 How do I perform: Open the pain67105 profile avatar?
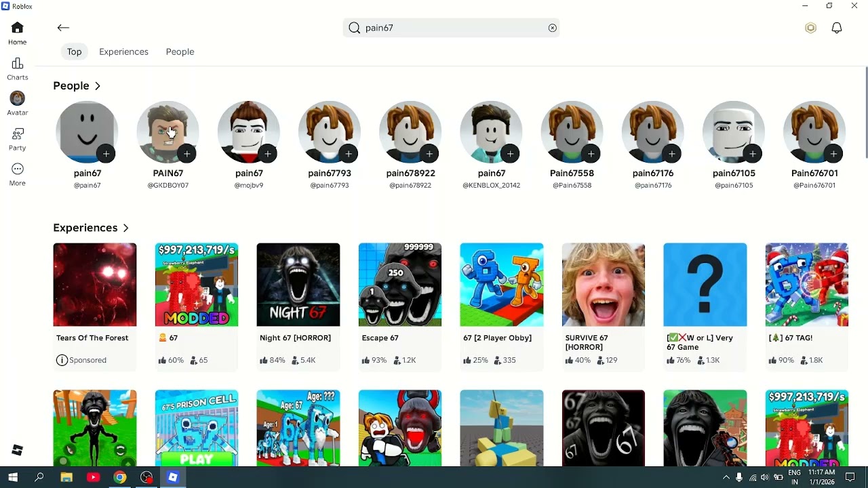(x=734, y=132)
